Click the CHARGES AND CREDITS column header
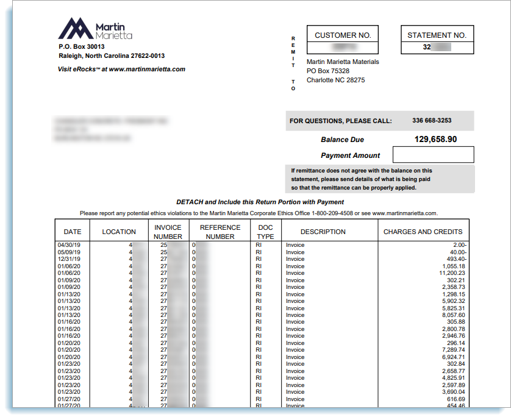This screenshot has height=420, width=511. click(x=423, y=232)
